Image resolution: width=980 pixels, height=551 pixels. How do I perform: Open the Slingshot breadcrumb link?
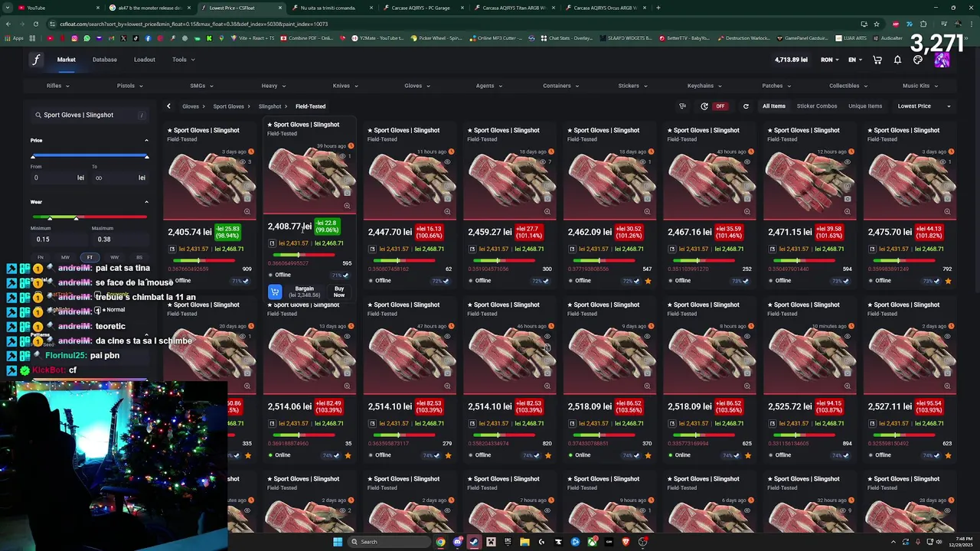tap(269, 106)
